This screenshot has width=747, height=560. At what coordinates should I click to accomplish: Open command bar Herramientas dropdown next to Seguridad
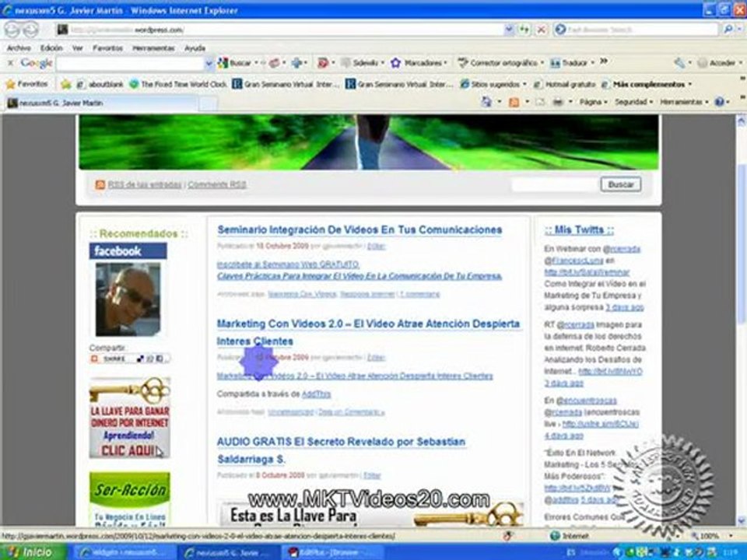[684, 102]
